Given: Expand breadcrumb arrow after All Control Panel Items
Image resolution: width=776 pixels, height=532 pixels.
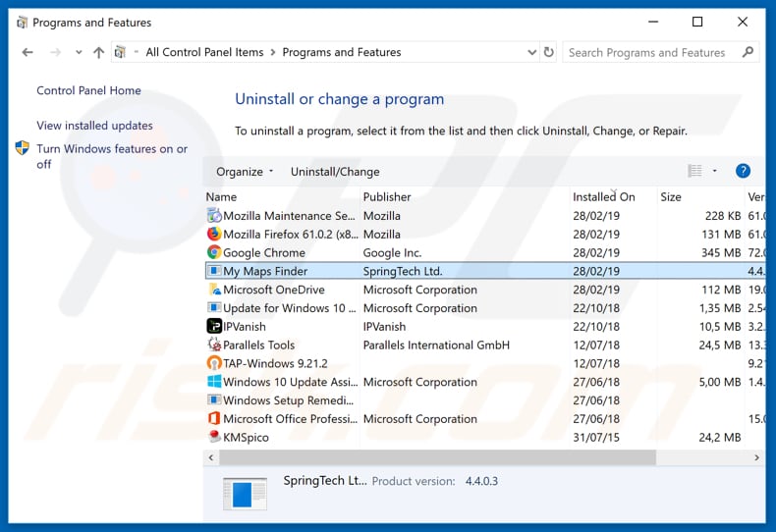Looking at the screenshot, I should click(x=273, y=52).
